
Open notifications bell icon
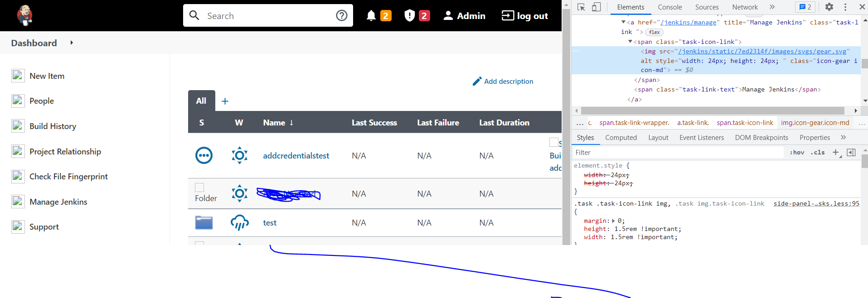[371, 16]
